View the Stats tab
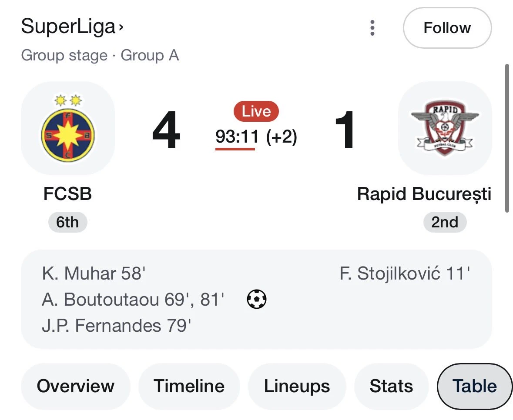This screenshot has width=513, height=420. (x=391, y=386)
